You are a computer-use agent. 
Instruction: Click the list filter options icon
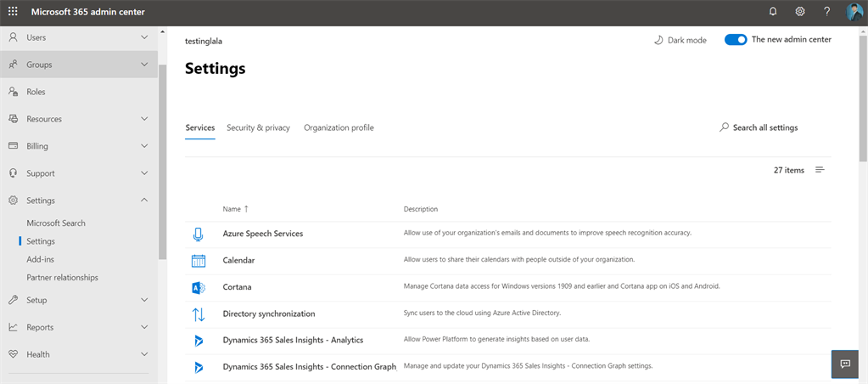[x=820, y=170]
